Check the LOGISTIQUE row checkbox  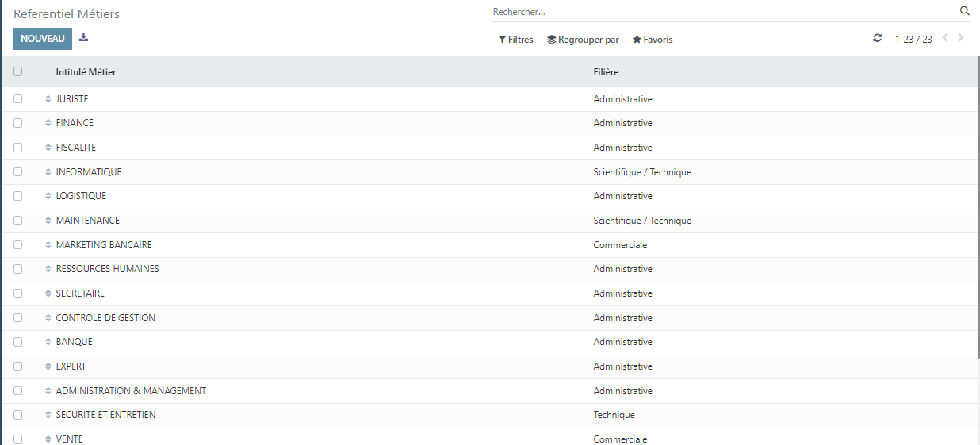tap(17, 196)
